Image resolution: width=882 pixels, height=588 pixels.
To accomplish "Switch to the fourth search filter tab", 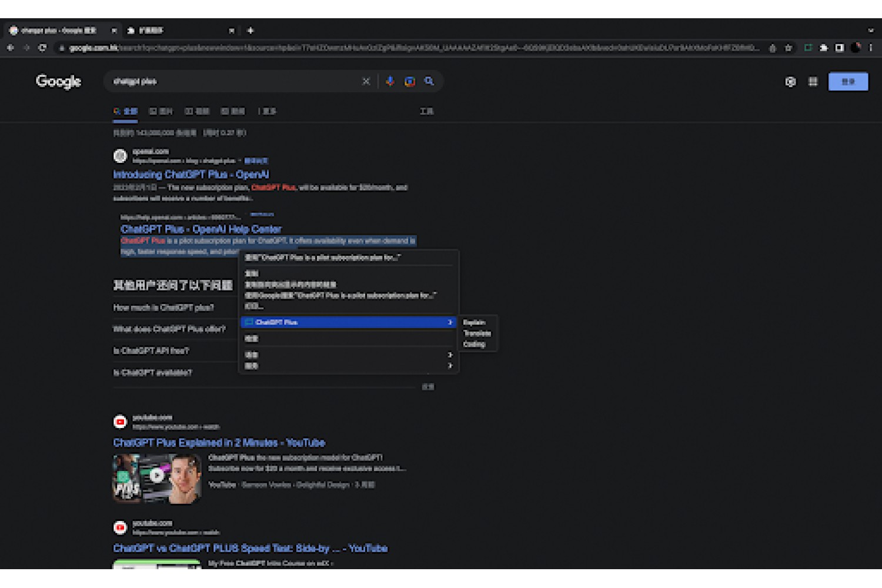I will click(x=233, y=111).
